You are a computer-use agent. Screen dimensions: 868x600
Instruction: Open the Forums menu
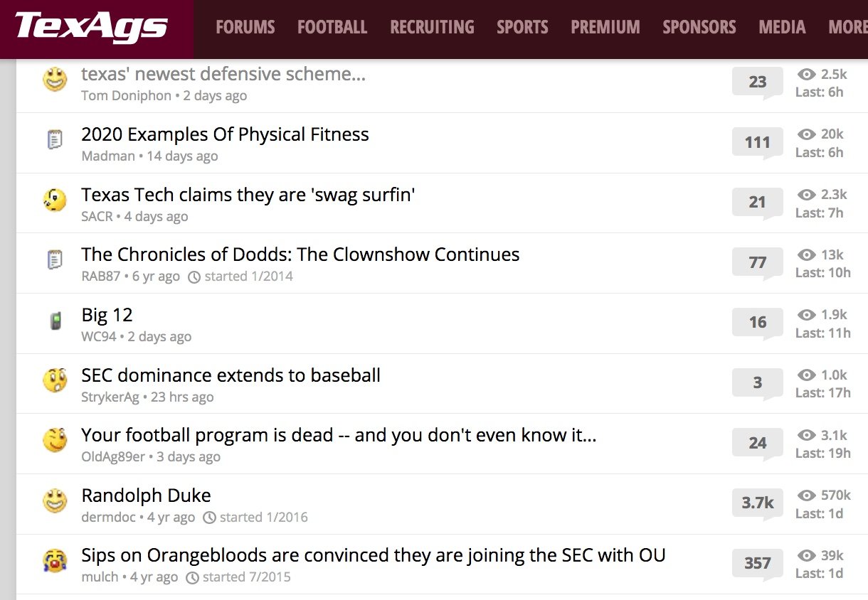click(x=245, y=28)
